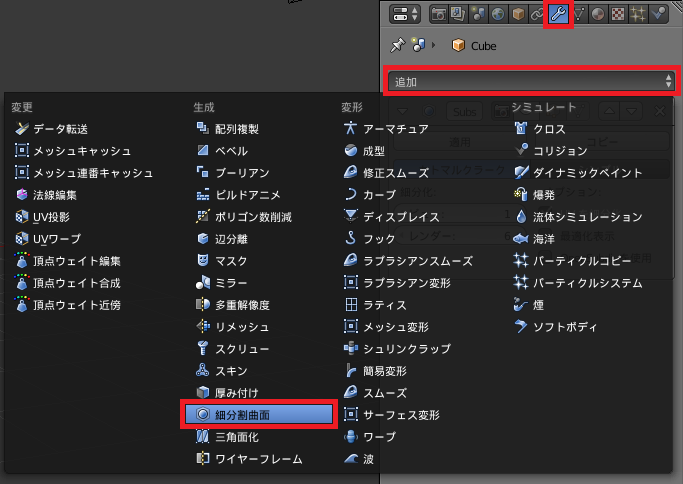This screenshot has width=683, height=484.
Task: Add フック hook modifier
Action: tap(369, 239)
